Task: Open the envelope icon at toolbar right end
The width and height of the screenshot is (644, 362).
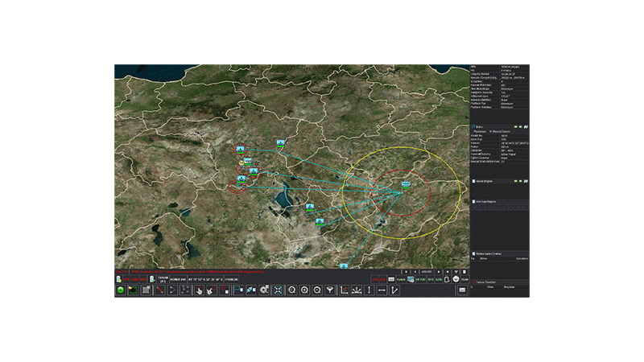Action: [x=462, y=290]
